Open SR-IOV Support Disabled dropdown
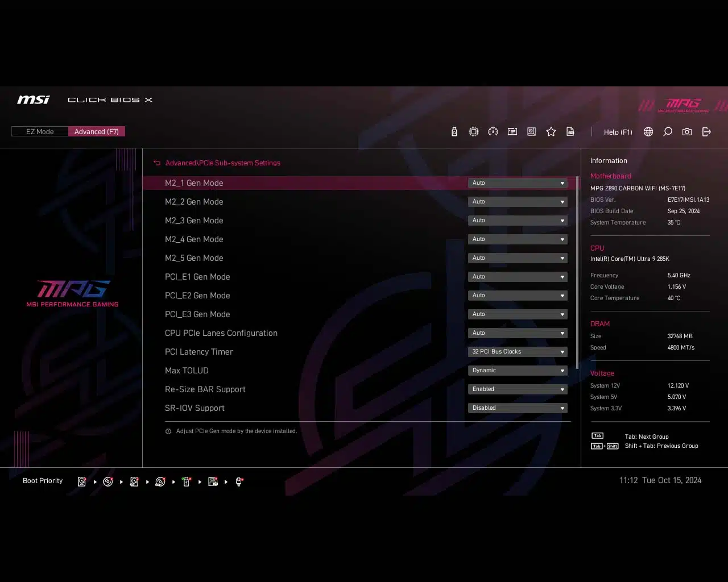The height and width of the screenshot is (582, 728). click(518, 408)
